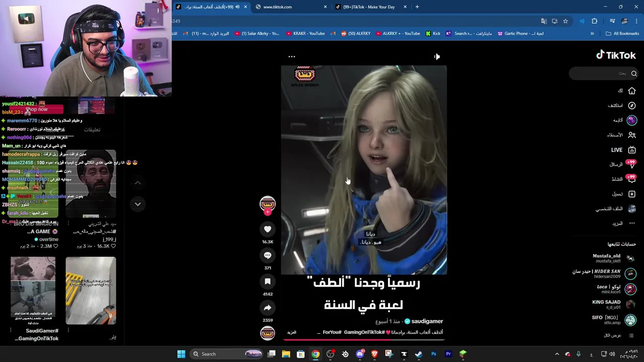Viewport: 644px width, 362px height.
Task: Click the TikTok logo
Action: click(616, 55)
